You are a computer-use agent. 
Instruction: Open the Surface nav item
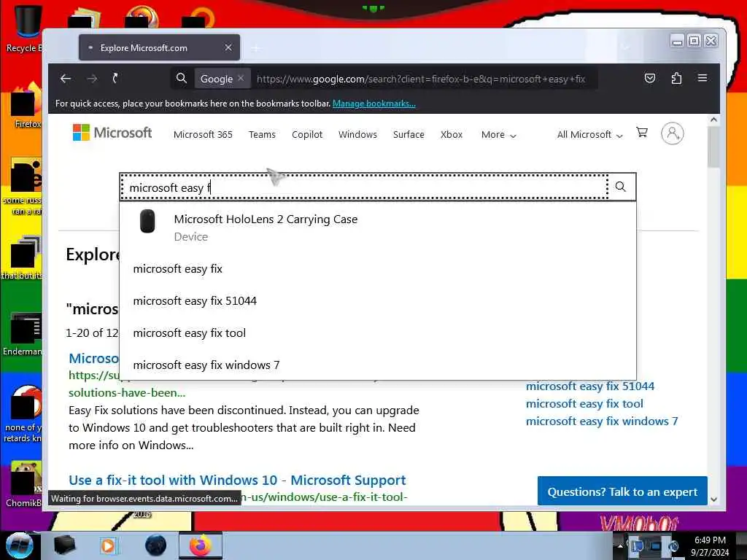point(409,135)
